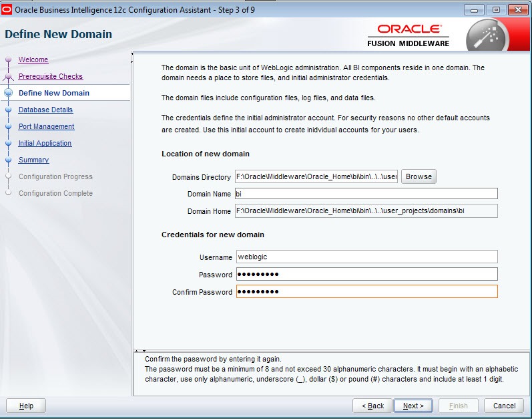Click the Configuration Complete step bullet
The image size is (532, 419).
pos(9,193)
